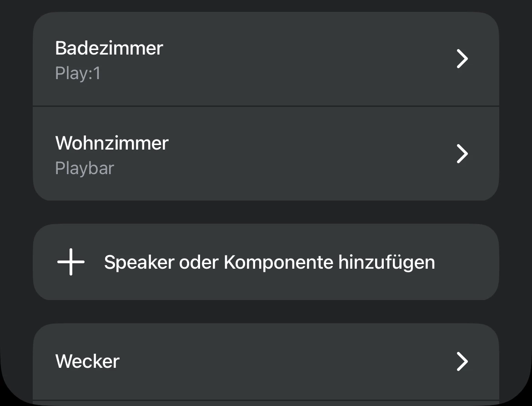Tap the plus icon to add speaker
The width and height of the screenshot is (532, 406).
(71, 262)
